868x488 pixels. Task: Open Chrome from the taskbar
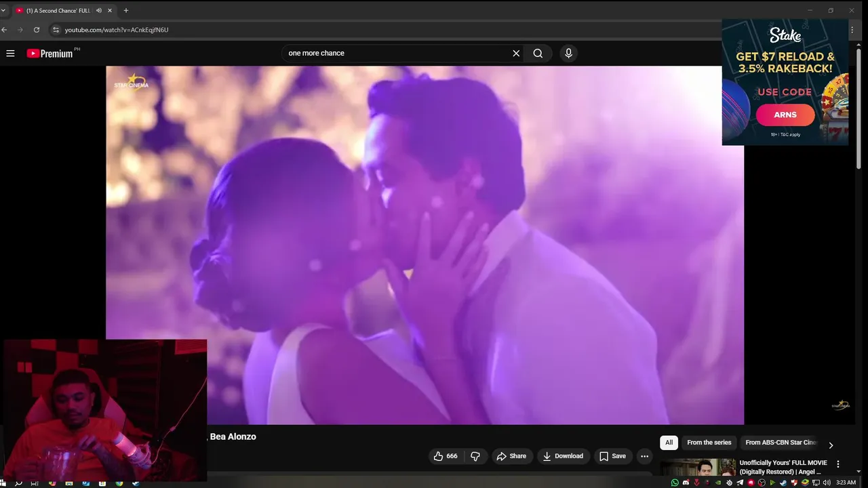[x=119, y=483]
